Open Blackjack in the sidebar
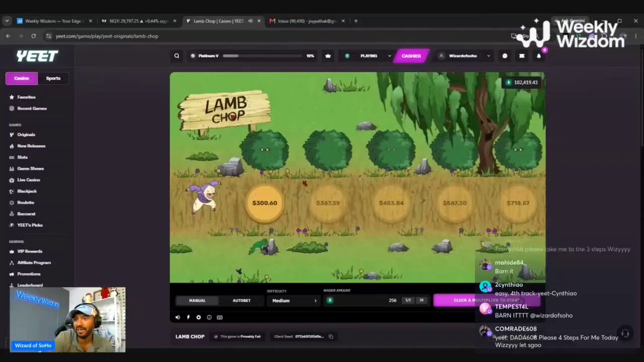 pyautogui.click(x=27, y=191)
